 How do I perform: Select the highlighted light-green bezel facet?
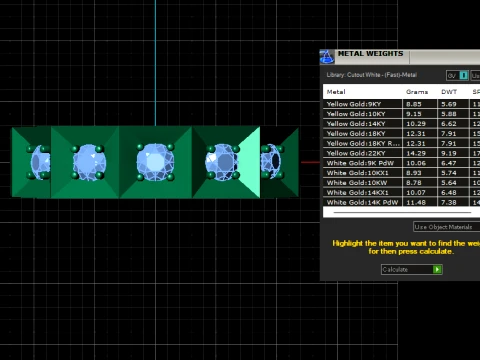click(x=249, y=162)
